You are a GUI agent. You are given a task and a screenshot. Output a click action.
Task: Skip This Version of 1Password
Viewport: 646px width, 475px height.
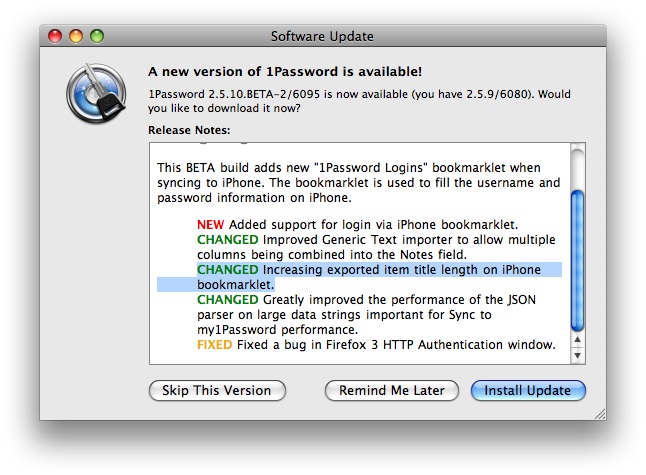pos(217,390)
